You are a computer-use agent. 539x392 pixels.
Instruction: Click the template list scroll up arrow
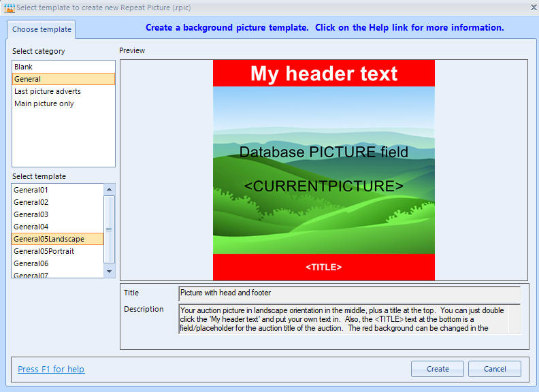click(x=110, y=189)
